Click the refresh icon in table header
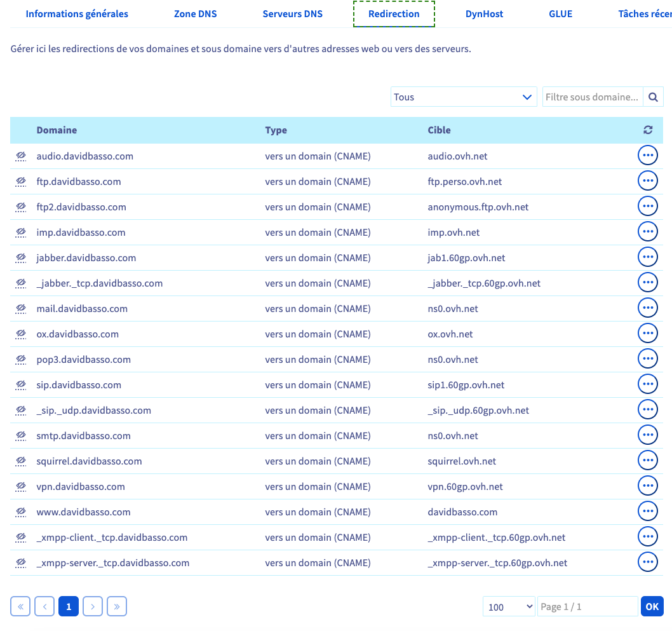Viewport: 672px width, 631px height. point(647,130)
